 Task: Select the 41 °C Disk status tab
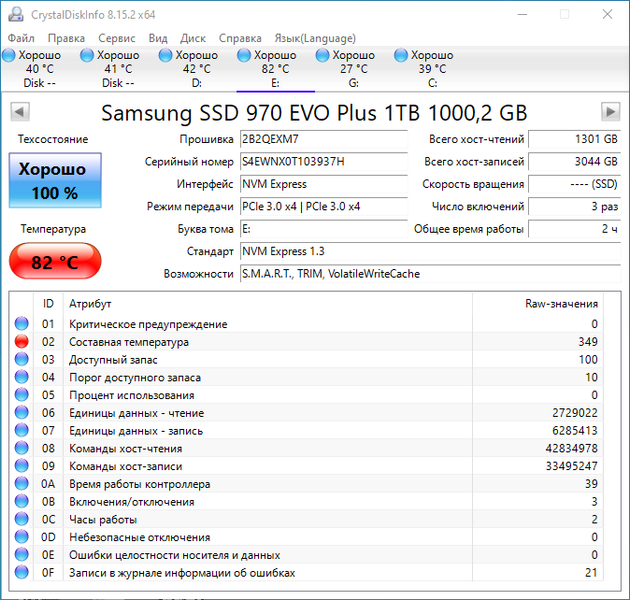(118, 69)
